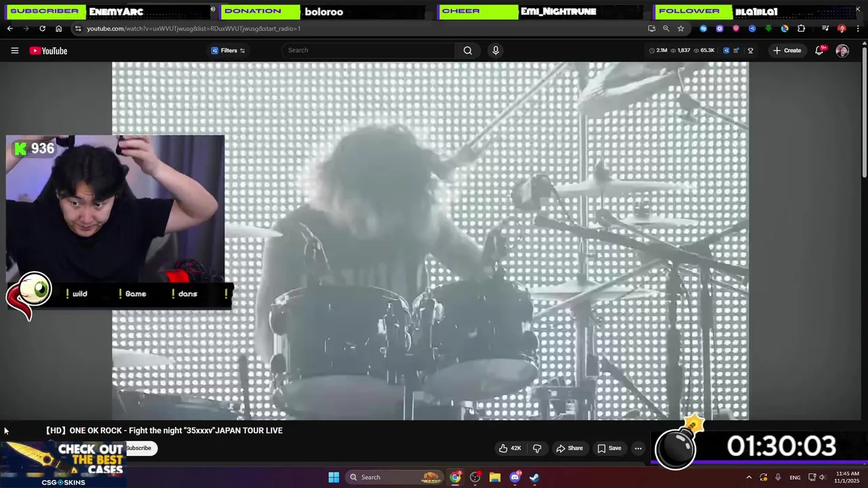Click the 2.1M stat in toolbar
868x488 pixels.
click(x=658, y=50)
